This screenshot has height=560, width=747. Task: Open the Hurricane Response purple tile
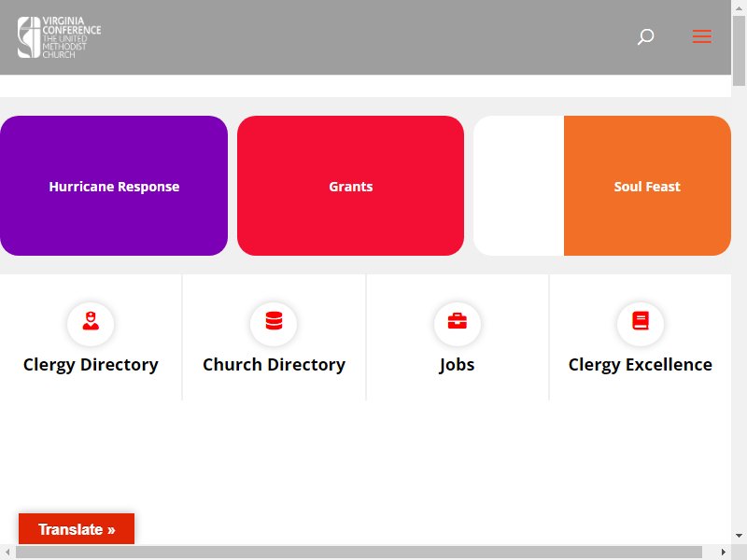[114, 186]
